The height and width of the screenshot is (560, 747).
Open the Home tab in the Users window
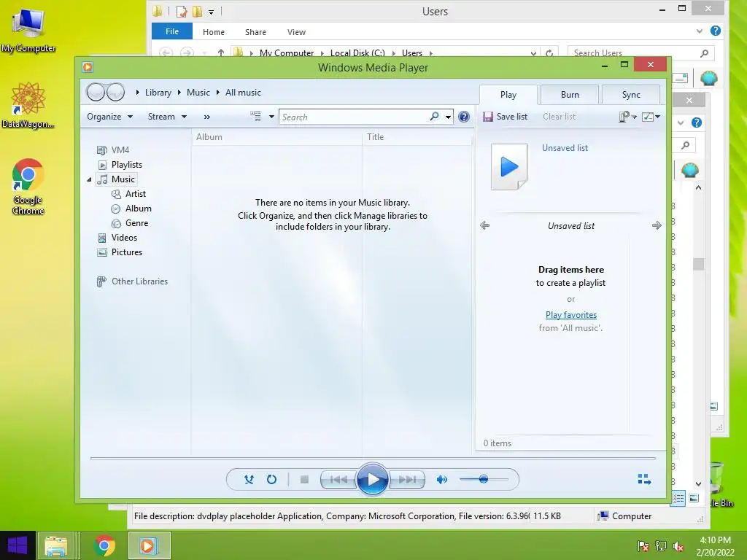(x=214, y=32)
